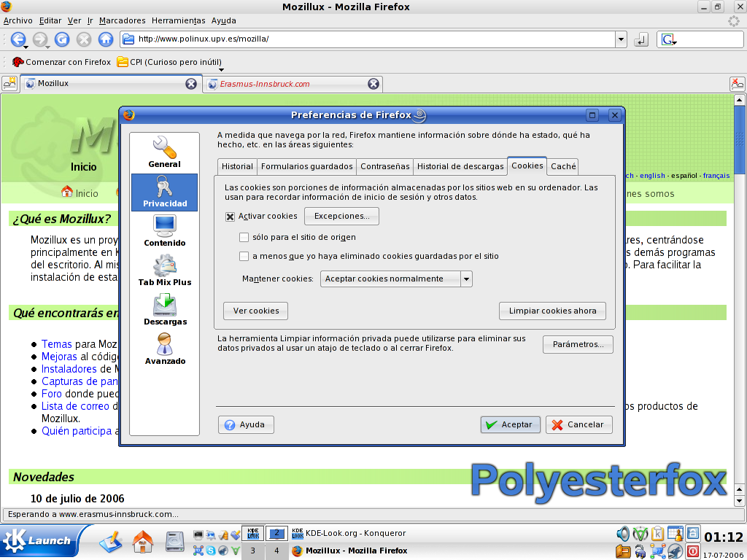Open the Avanzado preferences pane
The width and height of the screenshot is (747, 560).
(164, 349)
